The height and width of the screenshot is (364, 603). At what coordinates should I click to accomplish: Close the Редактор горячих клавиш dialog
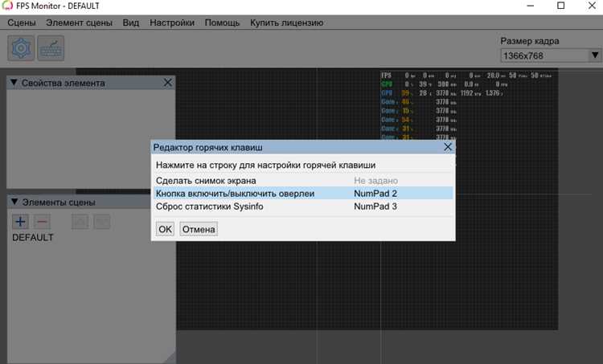point(448,147)
